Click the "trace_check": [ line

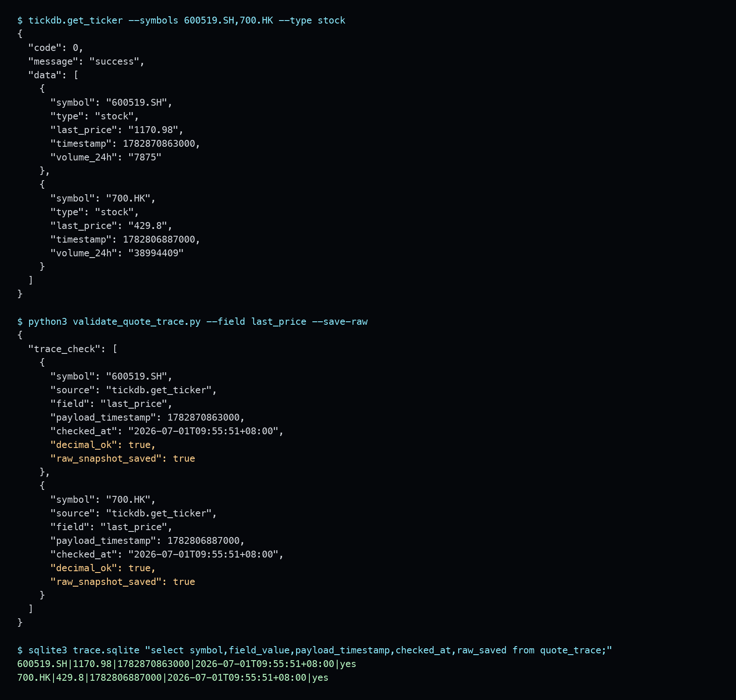(73, 349)
